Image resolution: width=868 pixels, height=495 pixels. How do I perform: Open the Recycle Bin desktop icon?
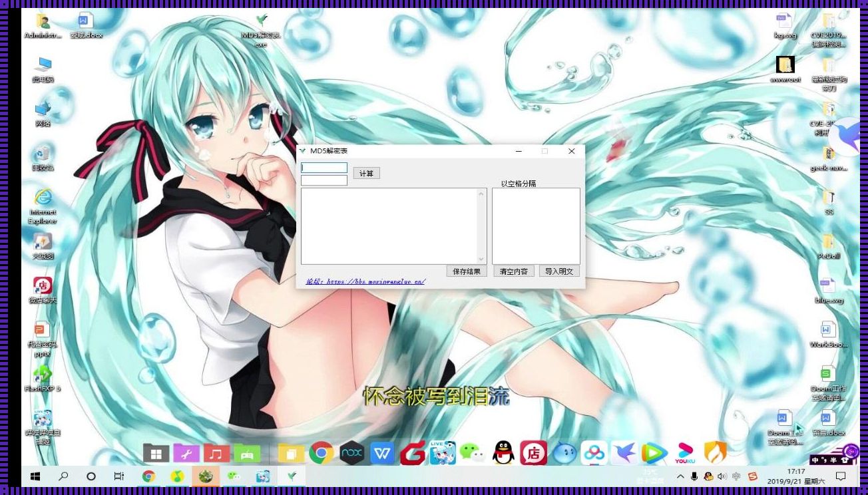pos(43,158)
